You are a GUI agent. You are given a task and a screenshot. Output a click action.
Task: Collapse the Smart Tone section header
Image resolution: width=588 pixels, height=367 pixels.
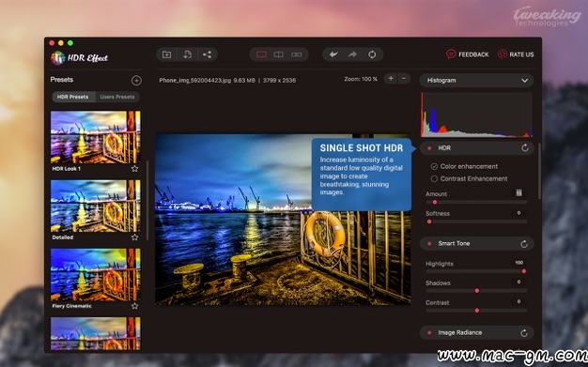(x=476, y=244)
